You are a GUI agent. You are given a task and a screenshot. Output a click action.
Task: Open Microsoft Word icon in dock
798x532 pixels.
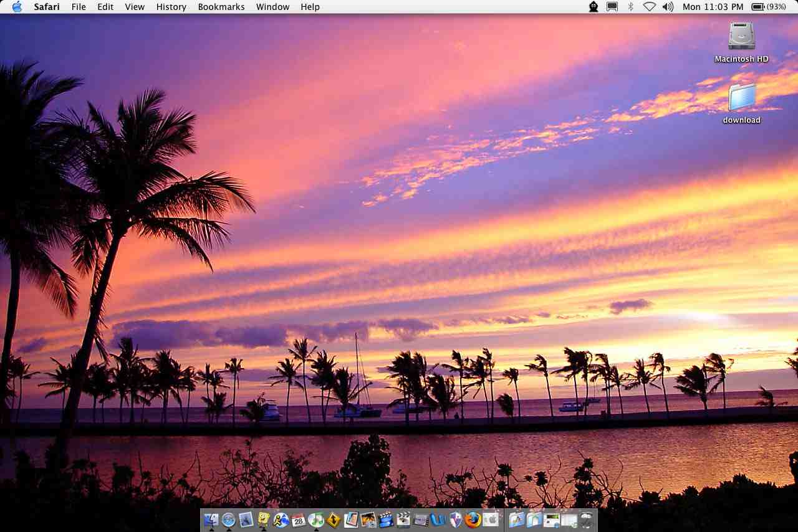click(438, 520)
